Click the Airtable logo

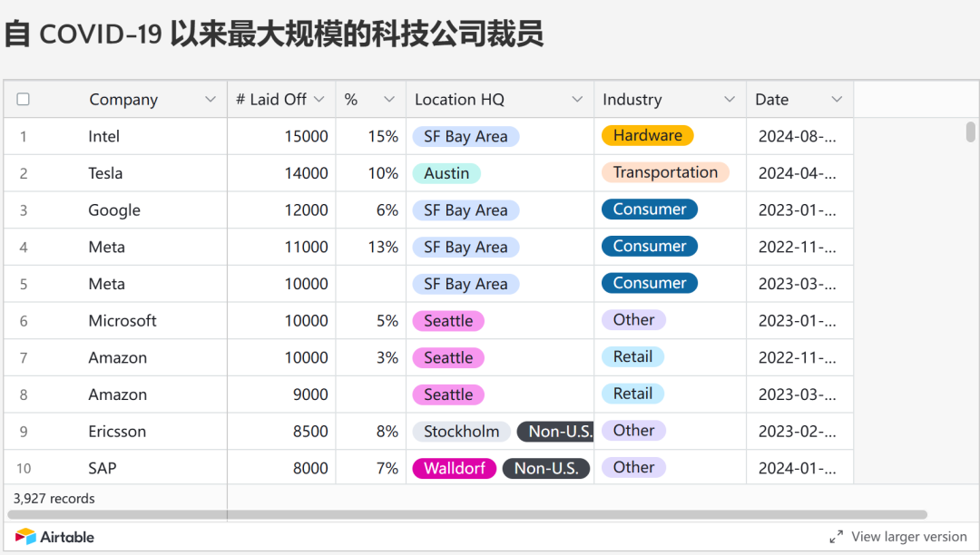(54, 537)
